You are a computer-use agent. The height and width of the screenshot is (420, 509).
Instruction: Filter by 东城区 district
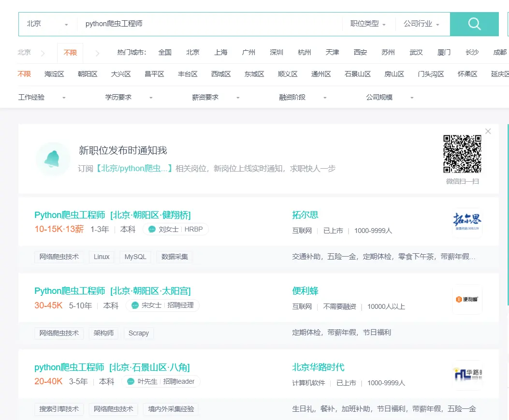tap(254, 74)
